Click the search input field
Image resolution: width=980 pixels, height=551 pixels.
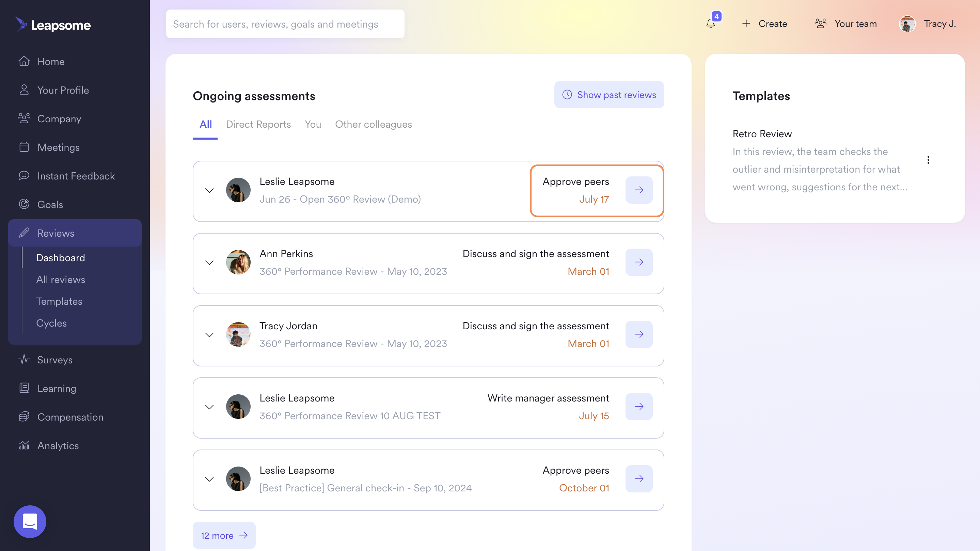click(x=285, y=24)
